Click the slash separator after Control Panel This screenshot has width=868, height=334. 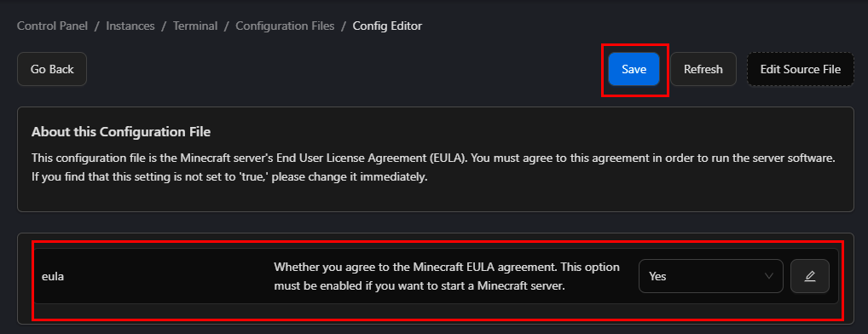pyautogui.click(x=97, y=26)
